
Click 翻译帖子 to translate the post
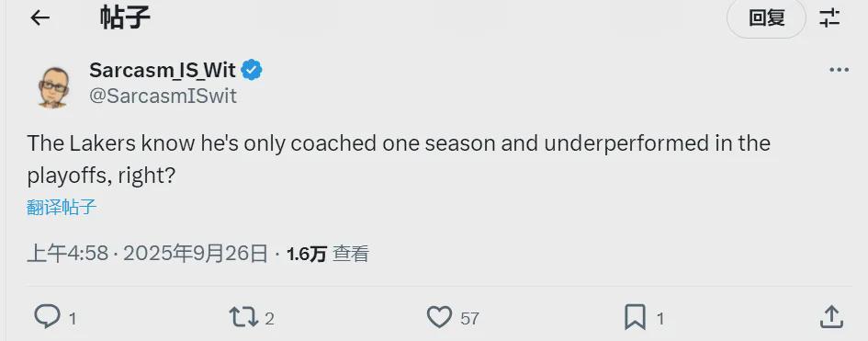click(x=62, y=208)
